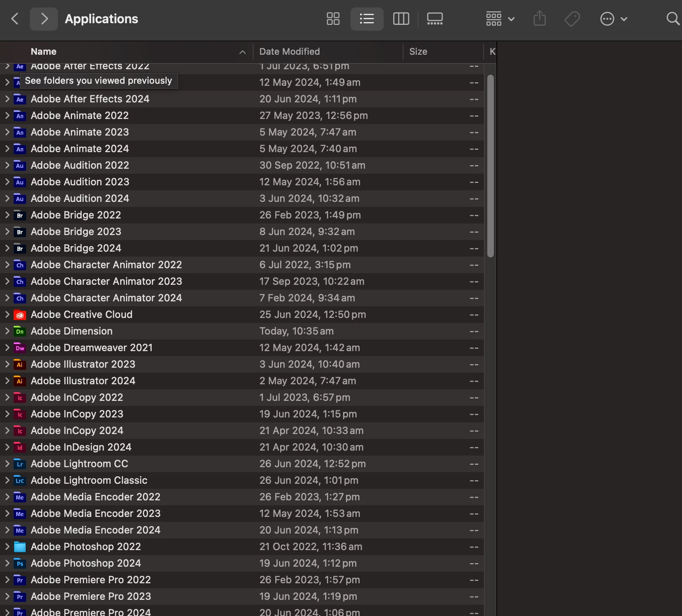682x616 pixels.
Task: Click the Adobe Media Encoder 2023 icon
Action: (x=20, y=514)
